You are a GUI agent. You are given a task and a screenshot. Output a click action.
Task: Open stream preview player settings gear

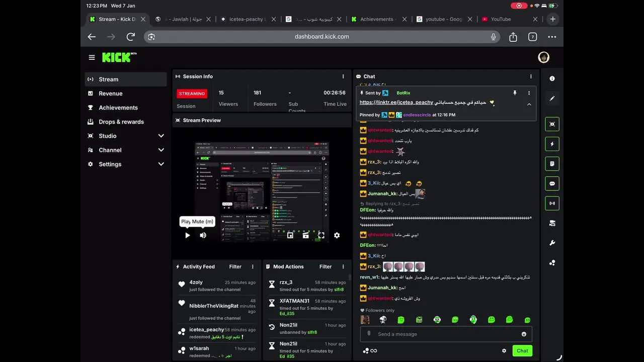pyautogui.click(x=337, y=235)
